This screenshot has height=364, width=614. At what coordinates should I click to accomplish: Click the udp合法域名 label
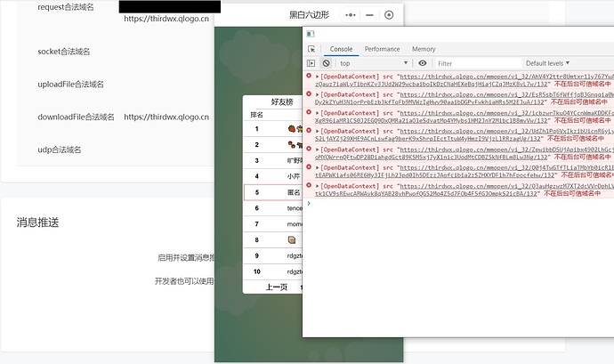(x=60, y=150)
